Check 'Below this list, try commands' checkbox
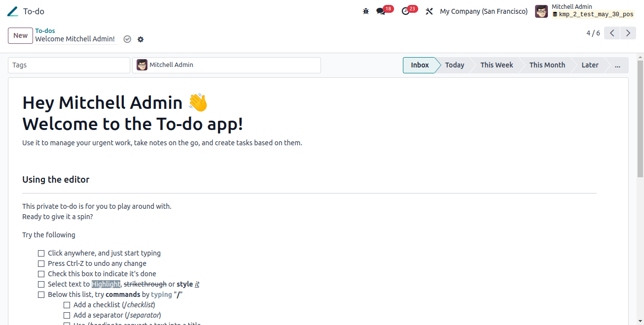The image size is (644, 325). pos(41,294)
